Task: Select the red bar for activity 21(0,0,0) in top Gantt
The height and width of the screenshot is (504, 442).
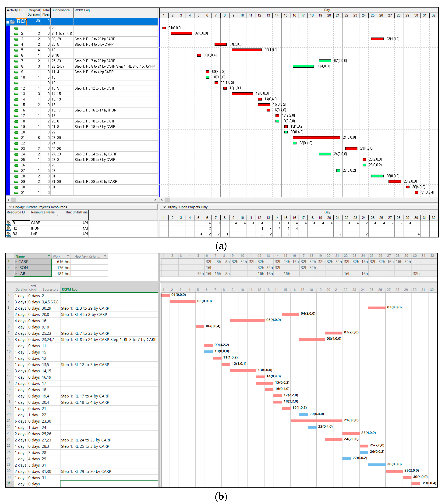Action: click(x=316, y=138)
